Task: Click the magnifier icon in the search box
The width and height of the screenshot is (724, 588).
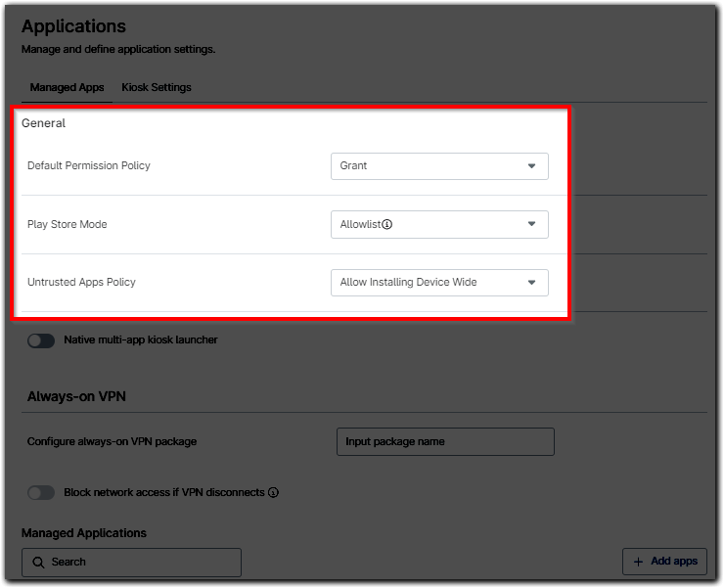Action: coord(38,563)
